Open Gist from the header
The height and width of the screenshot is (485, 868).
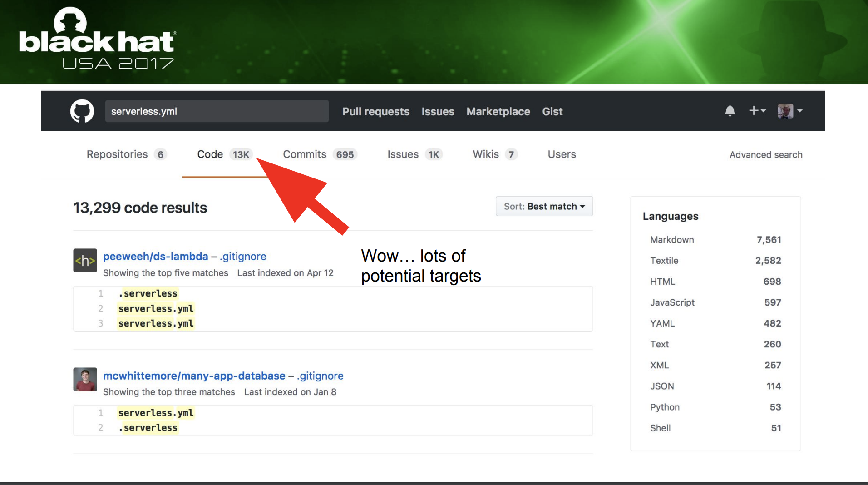coord(552,112)
